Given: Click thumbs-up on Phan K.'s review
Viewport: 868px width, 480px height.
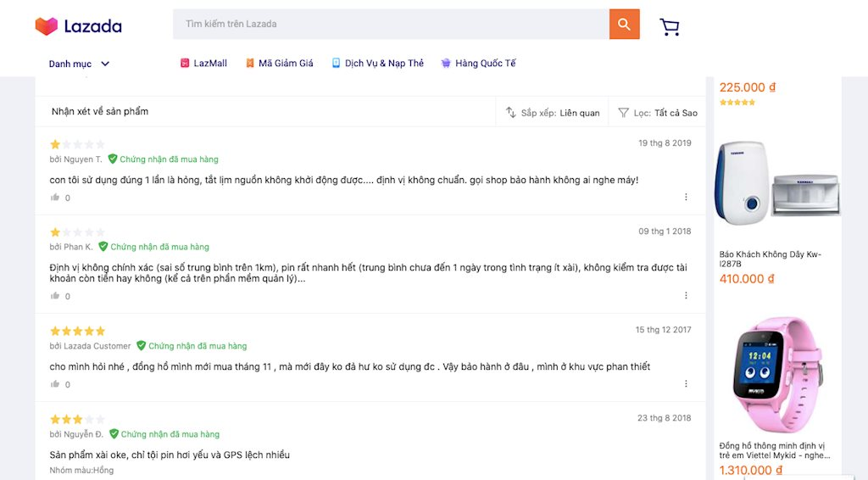Looking at the screenshot, I should point(56,296).
